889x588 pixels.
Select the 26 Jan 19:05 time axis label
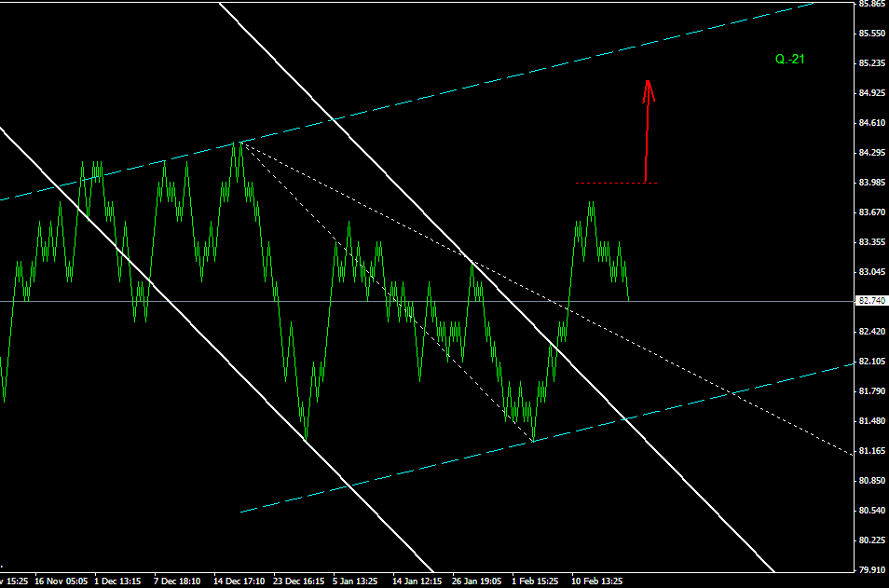coord(477,581)
